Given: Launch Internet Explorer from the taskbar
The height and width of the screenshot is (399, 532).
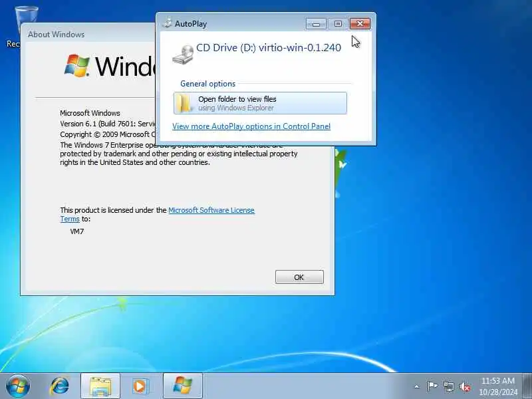Looking at the screenshot, I should (x=59, y=386).
